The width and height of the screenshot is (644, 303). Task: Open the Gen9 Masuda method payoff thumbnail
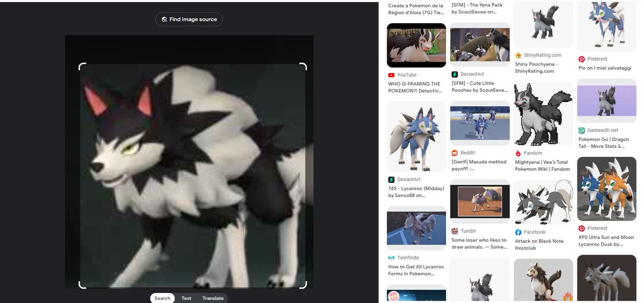tap(480, 123)
